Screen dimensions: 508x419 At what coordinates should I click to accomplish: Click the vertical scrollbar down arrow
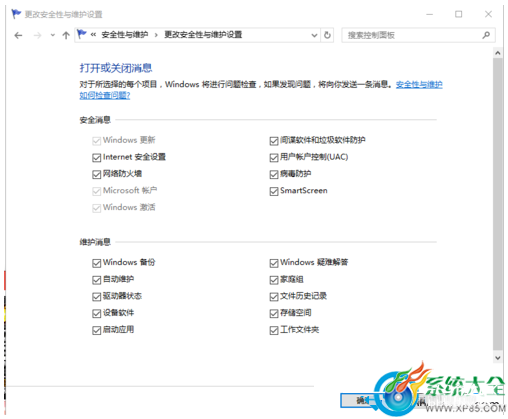pyautogui.click(x=498, y=358)
